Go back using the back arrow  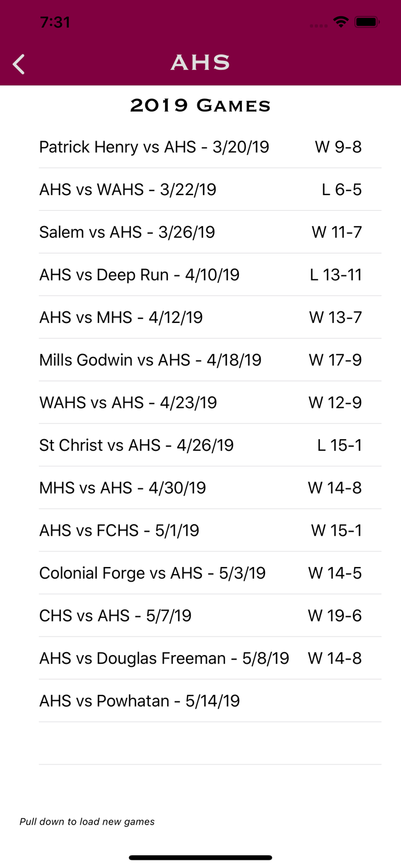pos(18,64)
